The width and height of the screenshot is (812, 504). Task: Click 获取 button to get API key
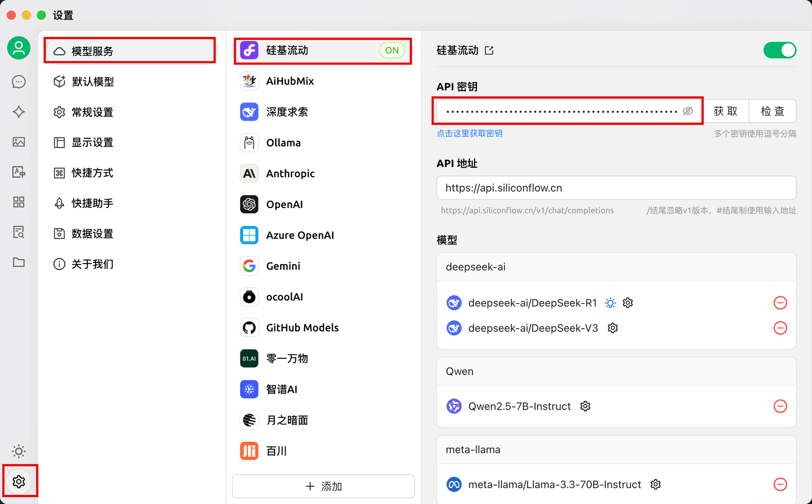point(726,111)
